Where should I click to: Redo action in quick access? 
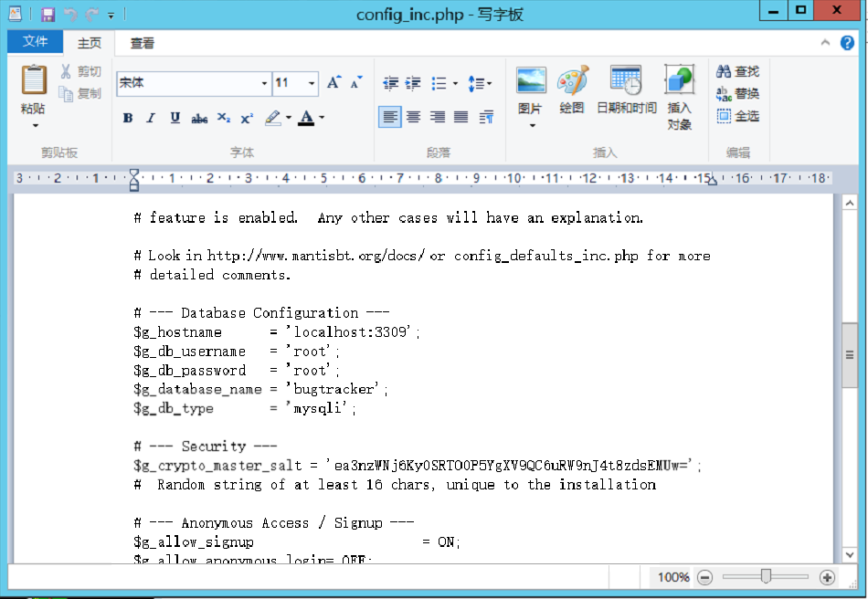coord(92,15)
